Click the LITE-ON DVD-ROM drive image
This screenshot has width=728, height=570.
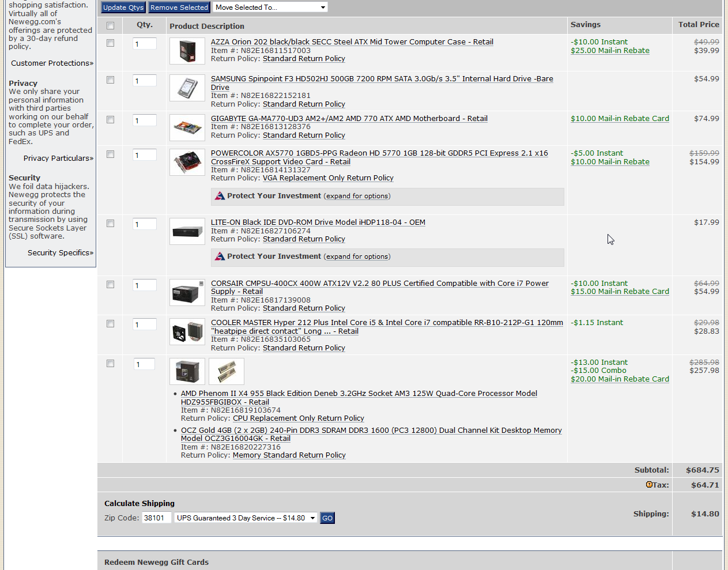[187, 231]
